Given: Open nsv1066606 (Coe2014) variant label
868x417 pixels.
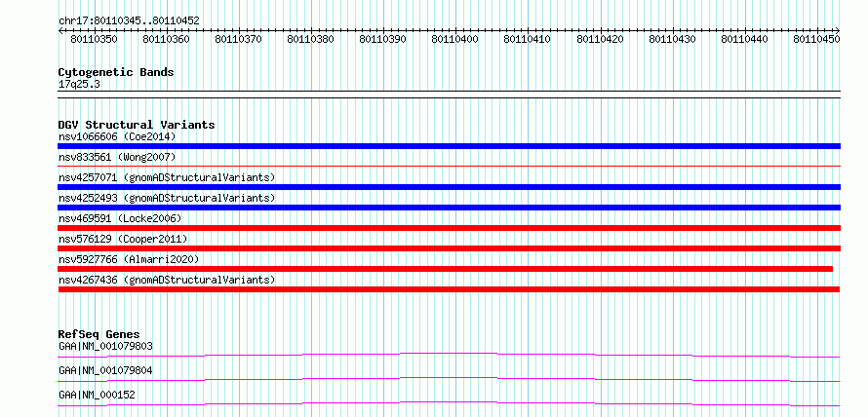Looking at the screenshot, I should pyautogui.click(x=117, y=136).
